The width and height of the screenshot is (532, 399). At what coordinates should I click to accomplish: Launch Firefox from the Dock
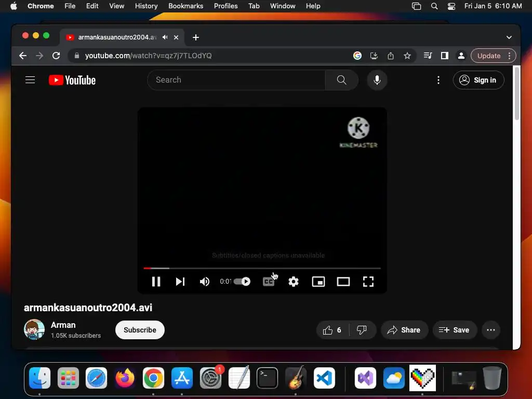(x=125, y=378)
